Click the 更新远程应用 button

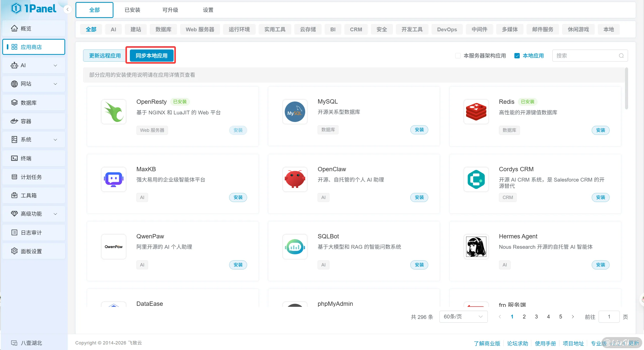click(105, 56)
